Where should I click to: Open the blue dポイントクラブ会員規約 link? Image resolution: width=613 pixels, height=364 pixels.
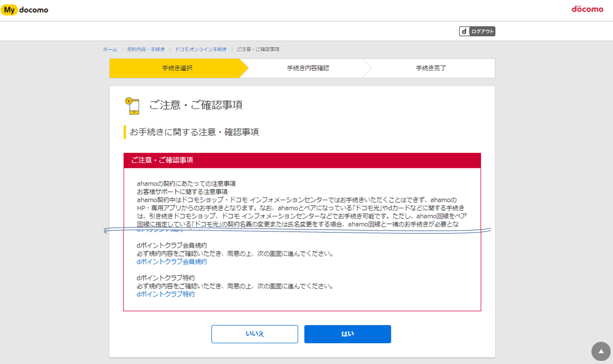click(x=172, y=262)
